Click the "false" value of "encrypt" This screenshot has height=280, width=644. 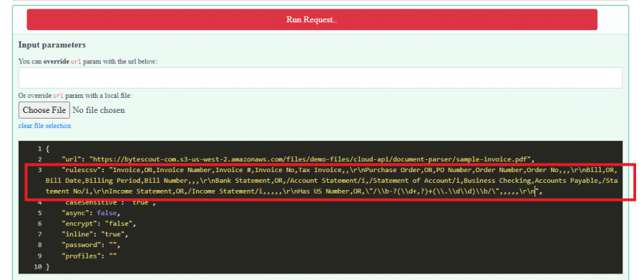tap(119, 224)
